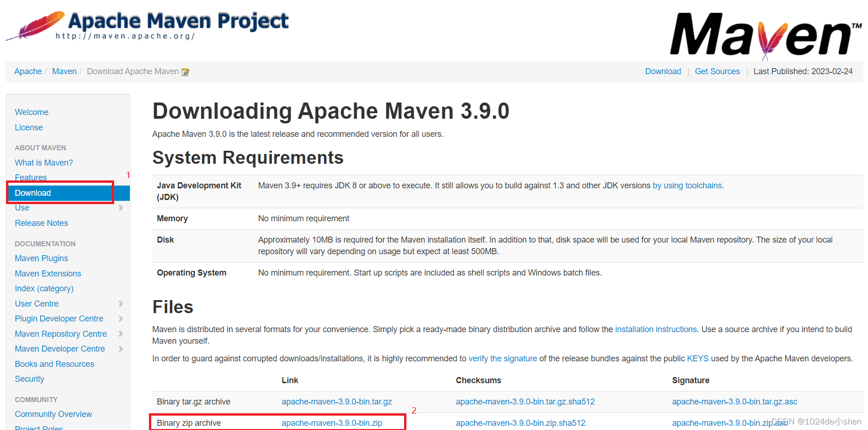Open the bin.zip.asc signature link
The image size is (868, 430).
730,423
